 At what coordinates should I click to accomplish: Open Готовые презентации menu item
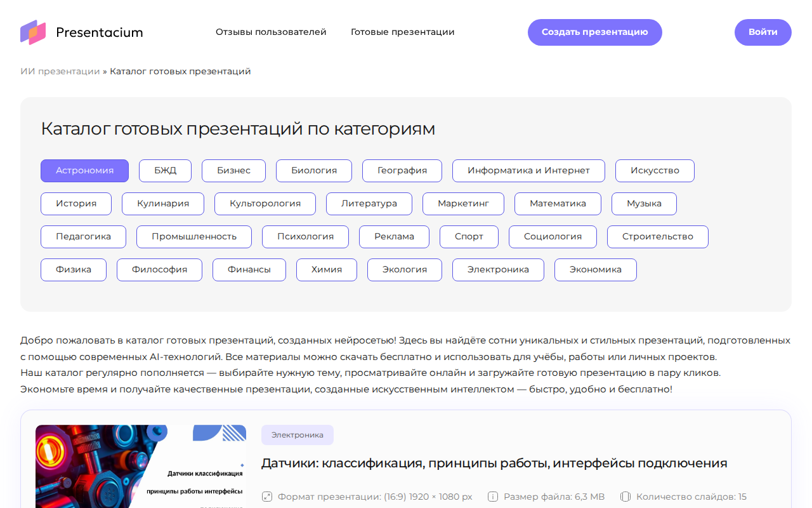pos(403,32)
